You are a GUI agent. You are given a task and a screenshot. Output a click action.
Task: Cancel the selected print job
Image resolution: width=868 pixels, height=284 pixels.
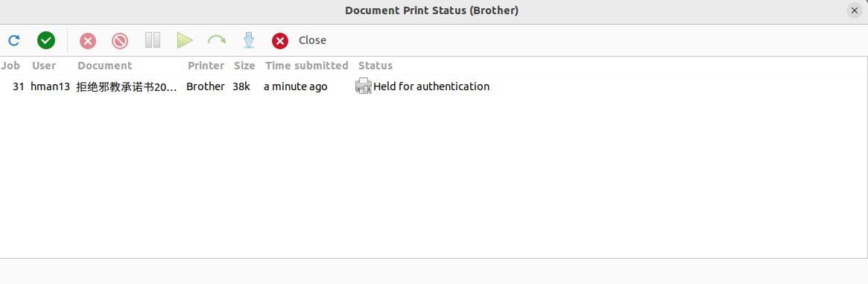[x=87, y=41]
